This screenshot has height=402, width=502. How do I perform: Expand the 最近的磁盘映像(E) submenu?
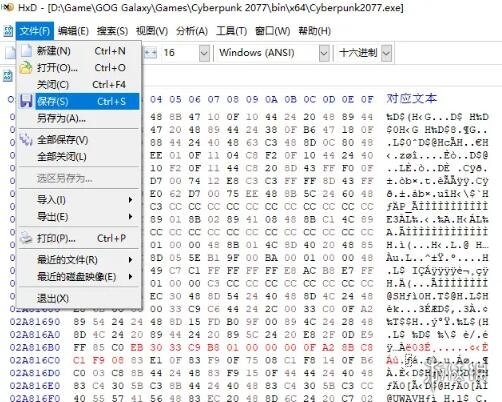(x=79, y=277)
